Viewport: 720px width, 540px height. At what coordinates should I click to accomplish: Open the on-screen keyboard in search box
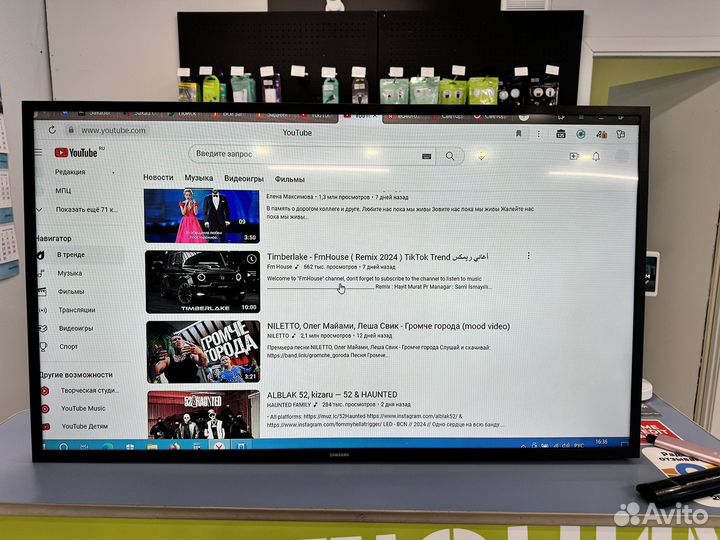click(426, 156)
